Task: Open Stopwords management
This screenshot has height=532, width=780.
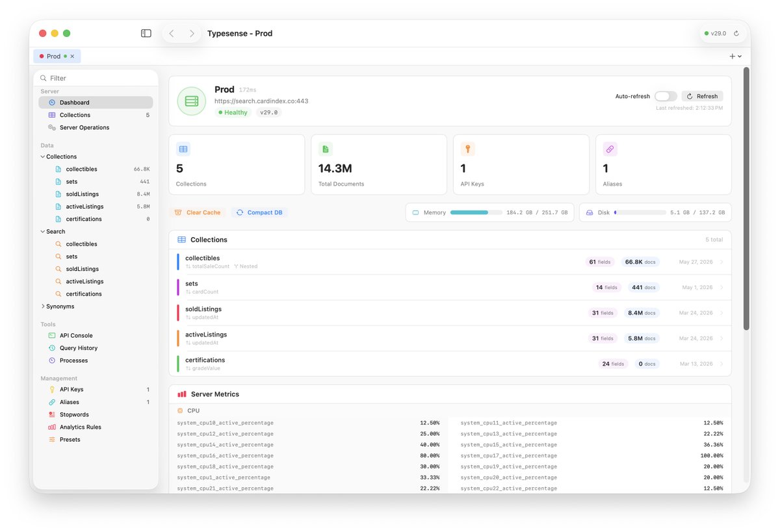Action: [96, 414]
